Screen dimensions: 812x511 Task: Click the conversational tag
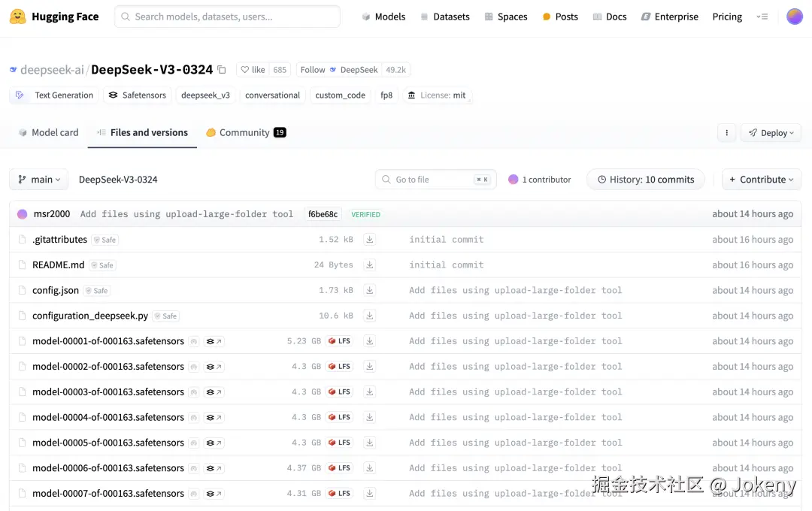tap(272, 95)
